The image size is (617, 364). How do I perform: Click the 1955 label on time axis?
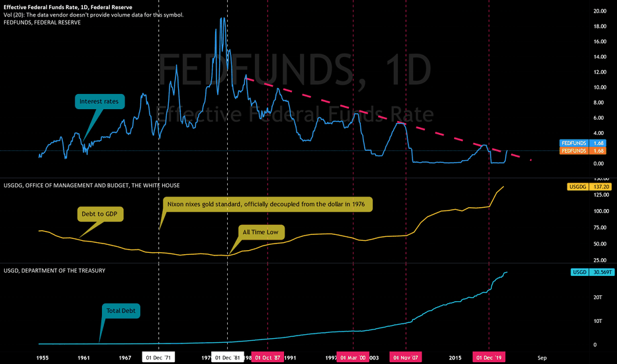[x=42, y=357]
